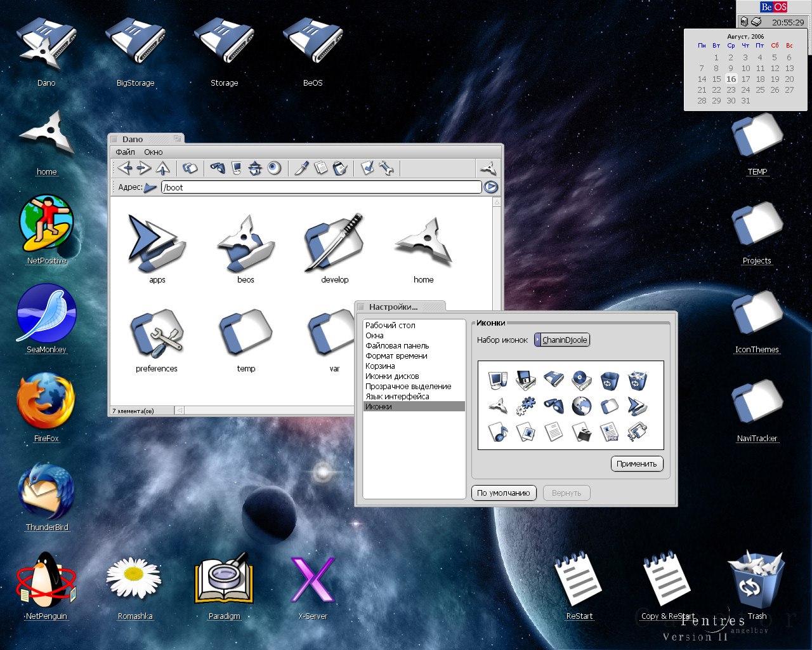Click the binoculars search icon in Dano toolbar
The height and width of the screenshot is (650, 812).
[x=218, y=168]
